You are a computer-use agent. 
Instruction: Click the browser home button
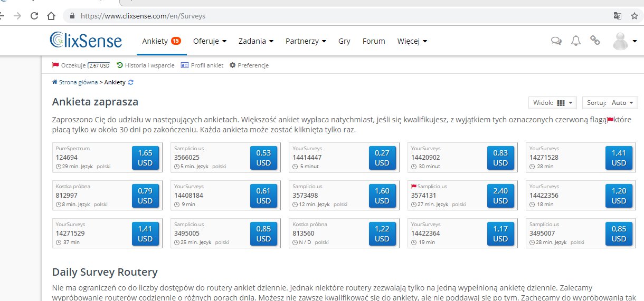[x=51, y=16]
